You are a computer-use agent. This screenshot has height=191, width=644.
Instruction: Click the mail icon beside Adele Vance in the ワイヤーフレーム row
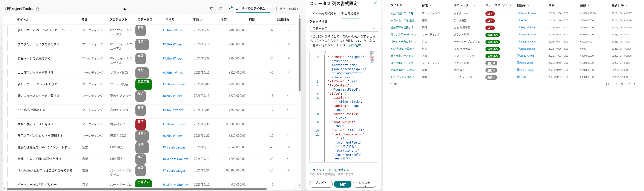tap(165, 30)
